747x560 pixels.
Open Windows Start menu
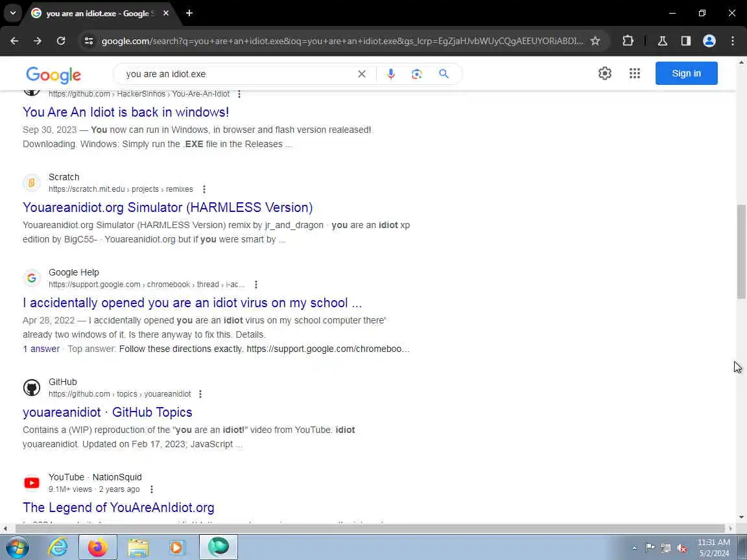coord(18,547)
